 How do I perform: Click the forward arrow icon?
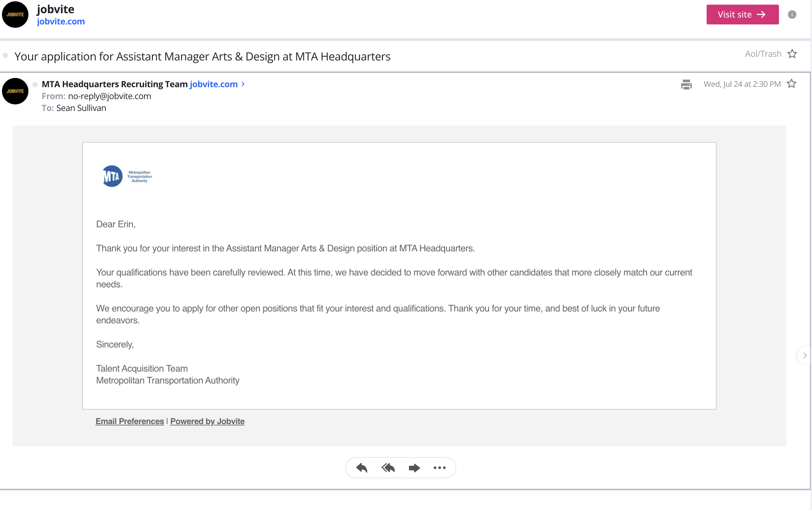[414, 467]
